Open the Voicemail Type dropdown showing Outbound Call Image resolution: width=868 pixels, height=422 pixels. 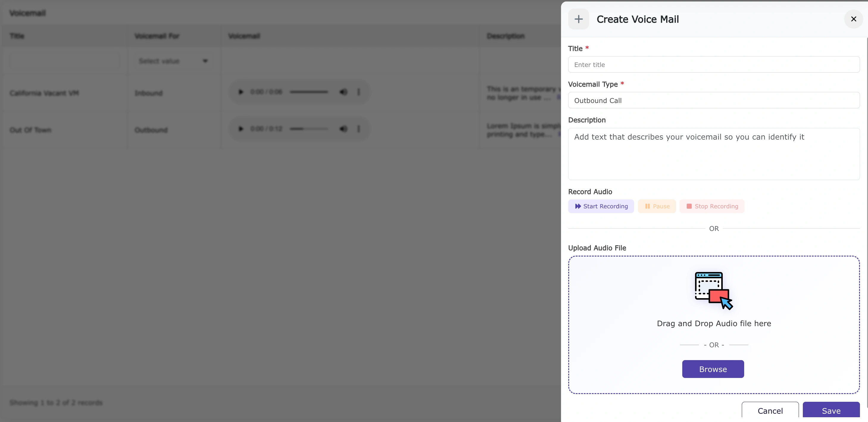[713, 100]
